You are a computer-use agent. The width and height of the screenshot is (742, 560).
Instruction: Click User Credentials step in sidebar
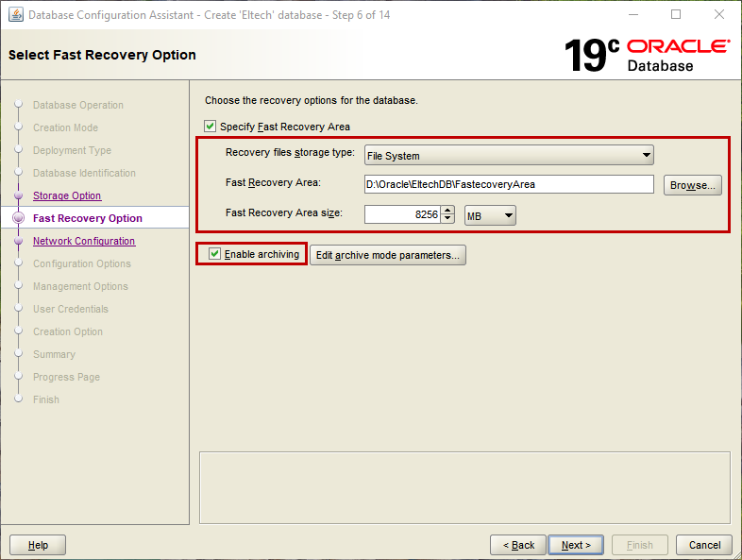[71, 309]
